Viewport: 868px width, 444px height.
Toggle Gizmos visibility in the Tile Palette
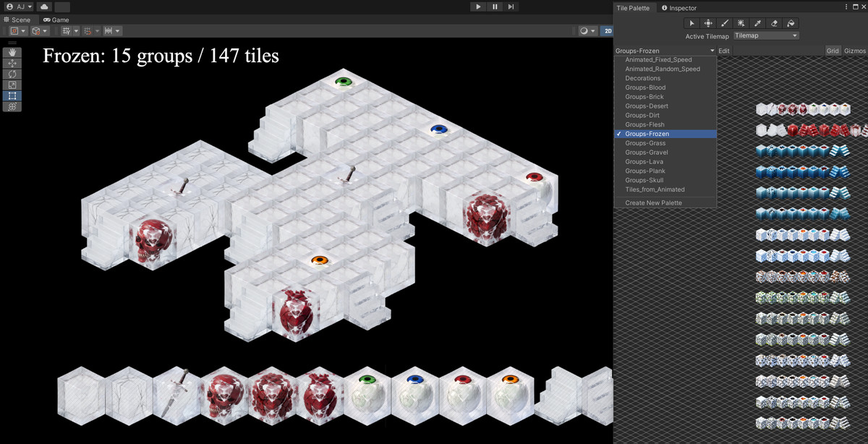855,50
